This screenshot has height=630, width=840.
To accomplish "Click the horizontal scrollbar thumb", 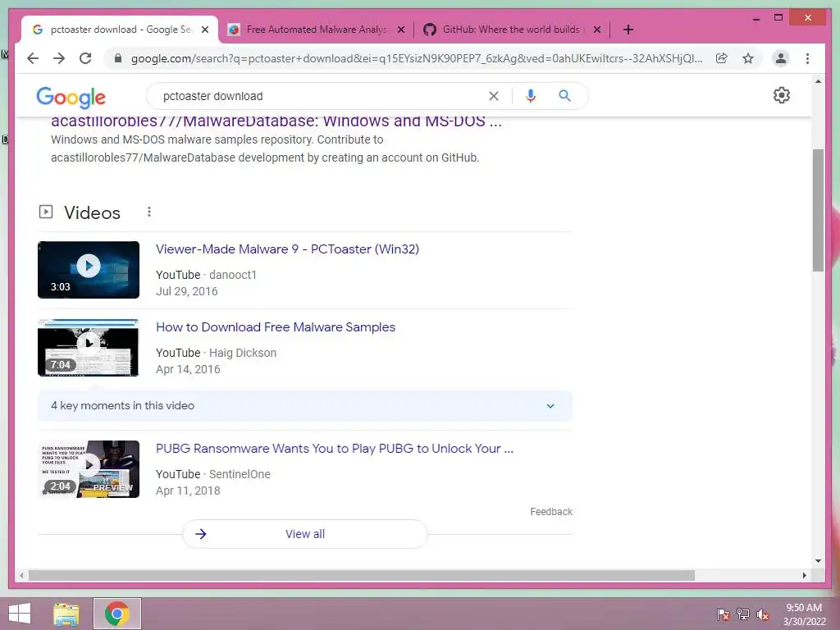I will [x=362, y=575].
